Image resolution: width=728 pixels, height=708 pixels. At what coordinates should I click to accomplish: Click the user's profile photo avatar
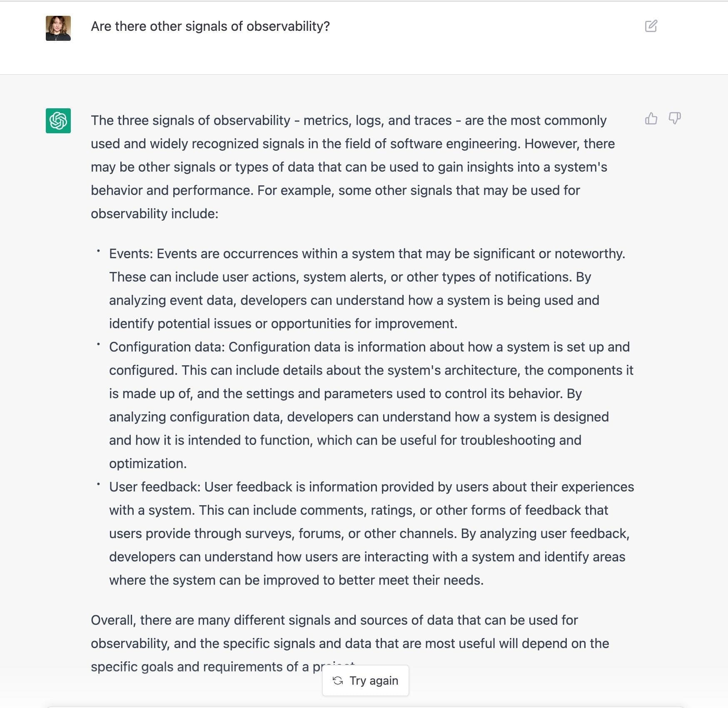coord(58,28)
